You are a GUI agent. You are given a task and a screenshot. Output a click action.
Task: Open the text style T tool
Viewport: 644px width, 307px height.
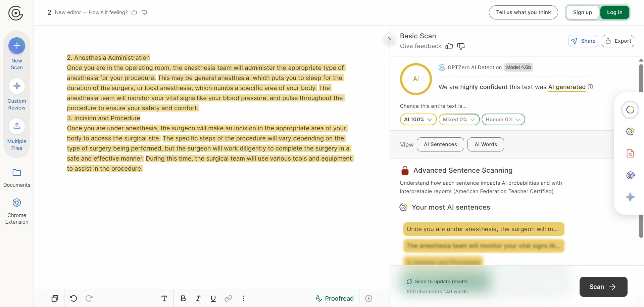164,298
